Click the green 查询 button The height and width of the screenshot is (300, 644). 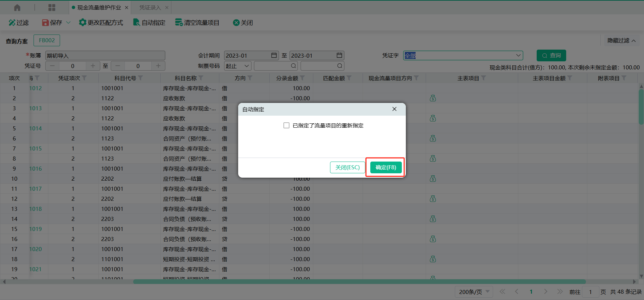click(551, 55)
